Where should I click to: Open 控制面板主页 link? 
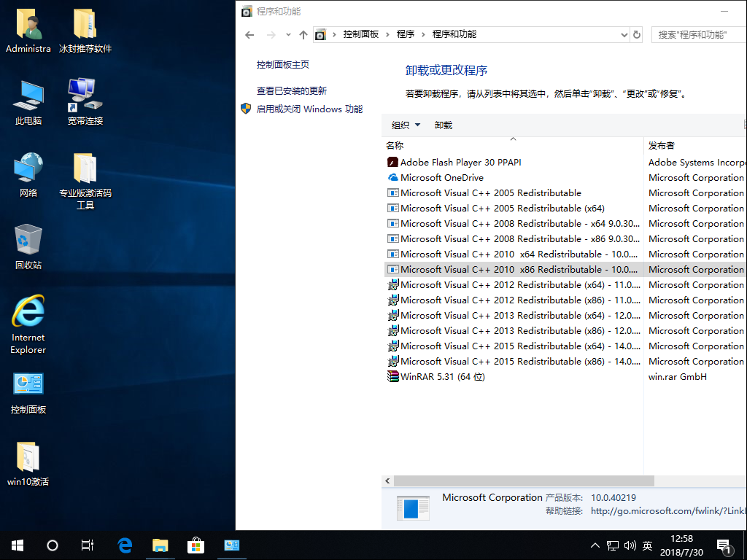[x=283, y=65]
